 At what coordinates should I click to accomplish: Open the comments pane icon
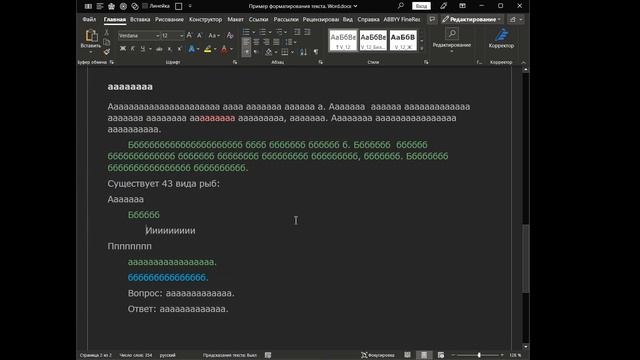[432, 19]
